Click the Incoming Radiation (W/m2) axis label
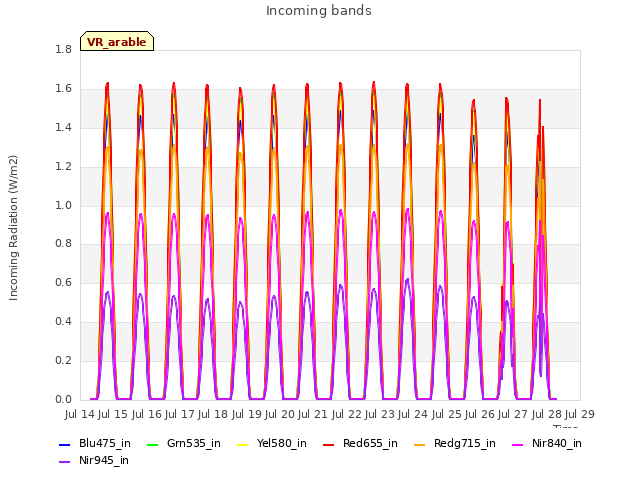Viewport: 640px width, 480px height. coord(13,228)
